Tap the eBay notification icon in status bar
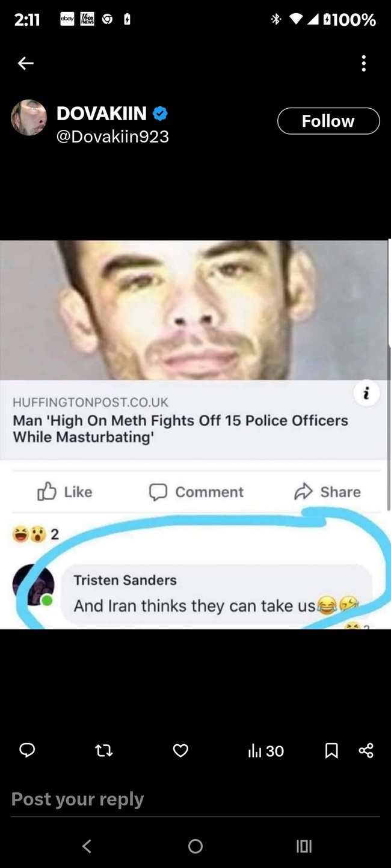The width and height of the screenshot is (391, 868). click(x=67, y=20)
